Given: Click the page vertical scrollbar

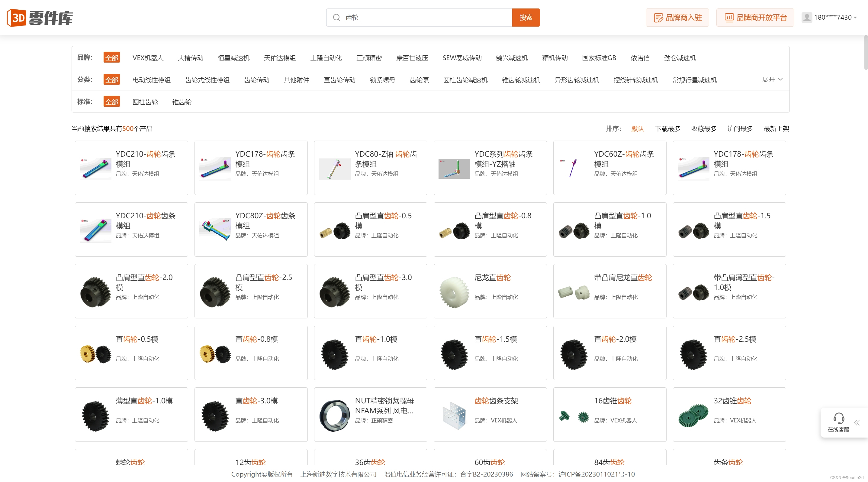Looking at the screenshot, I should (865, 52).
